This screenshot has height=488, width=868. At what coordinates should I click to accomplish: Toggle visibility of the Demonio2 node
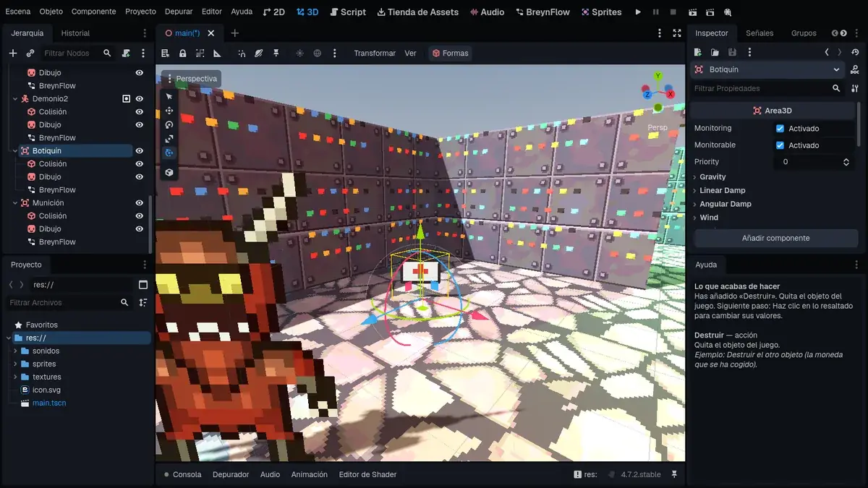[140, 99]
